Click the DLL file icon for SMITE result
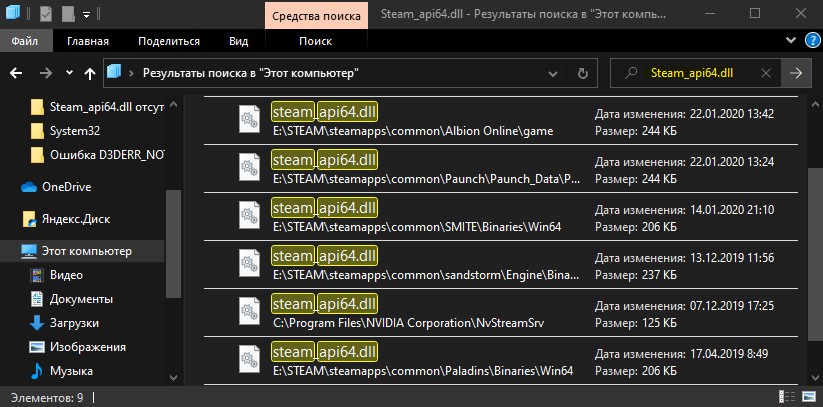 point(249,215)
